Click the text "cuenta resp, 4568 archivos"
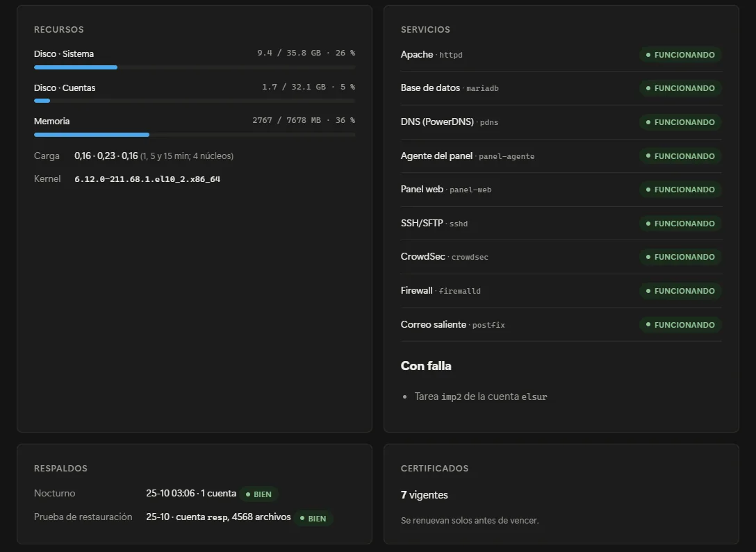This screenshot has height=552, width=756. (x=233, y=517)
